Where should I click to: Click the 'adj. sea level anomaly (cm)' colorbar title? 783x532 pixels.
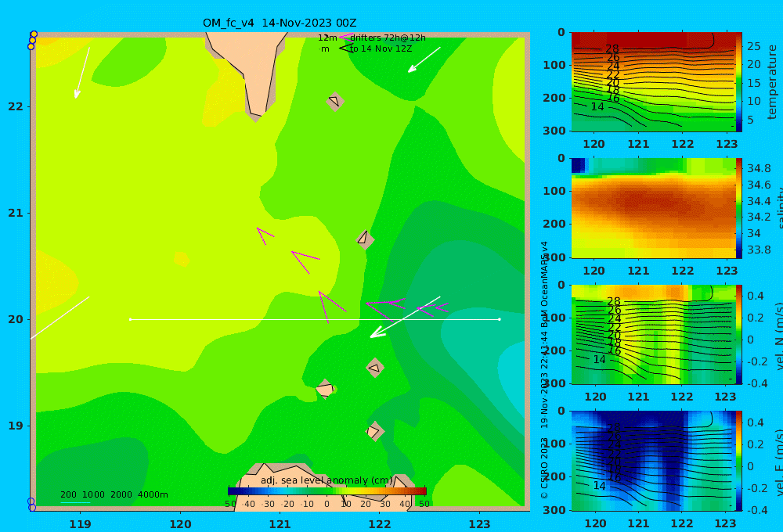point(327,480)
